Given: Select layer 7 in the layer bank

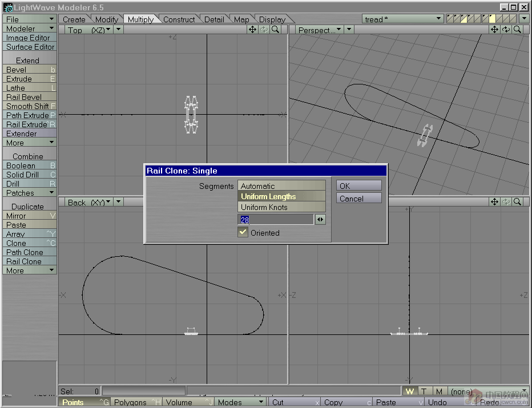Looking at the screenshot, I should (x=492, y=19).
